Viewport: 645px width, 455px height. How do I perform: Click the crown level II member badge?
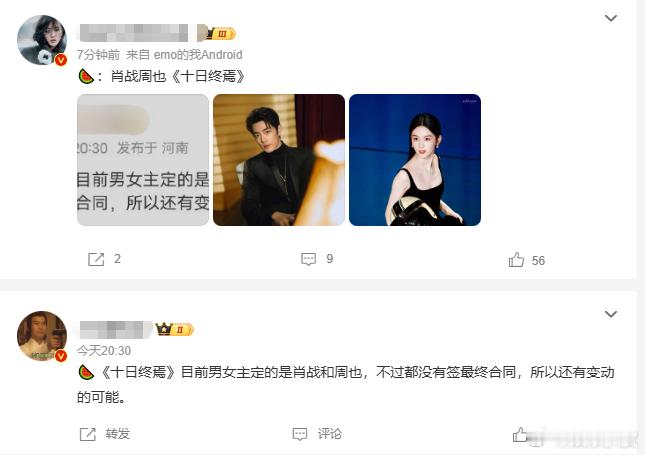[174, 329]
